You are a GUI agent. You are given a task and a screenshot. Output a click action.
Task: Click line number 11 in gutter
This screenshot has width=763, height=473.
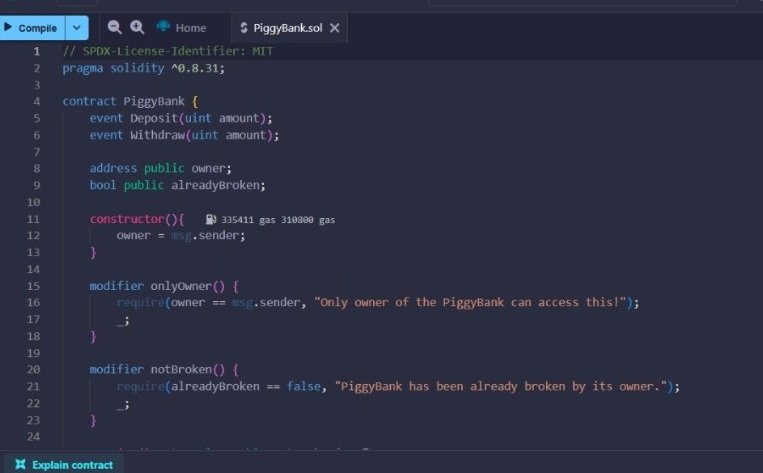[x=33, y=219]
